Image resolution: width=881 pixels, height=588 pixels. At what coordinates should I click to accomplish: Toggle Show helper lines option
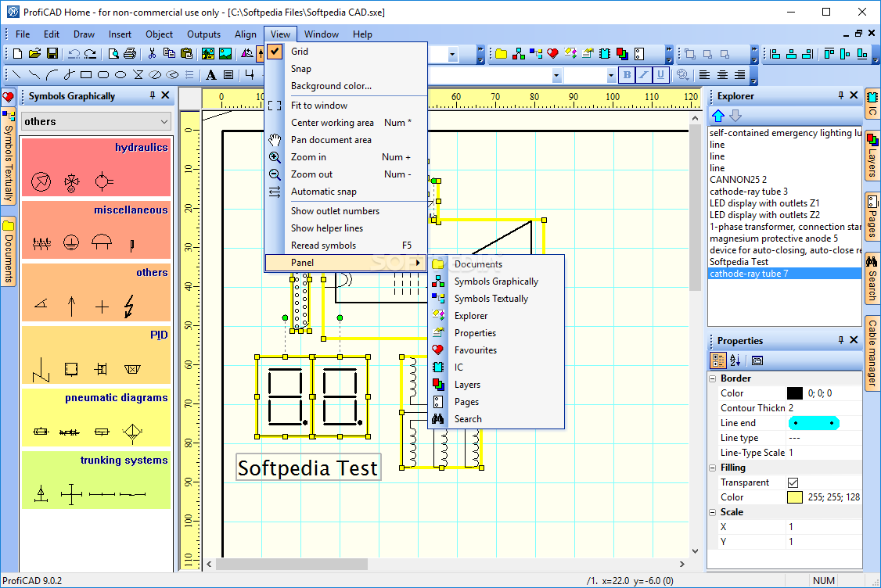(345, 228)
